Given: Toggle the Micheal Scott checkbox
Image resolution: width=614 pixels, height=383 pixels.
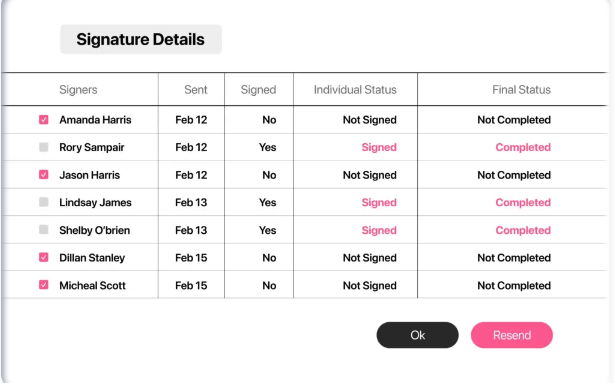Looking at the screenshot, I should [43, 285].
